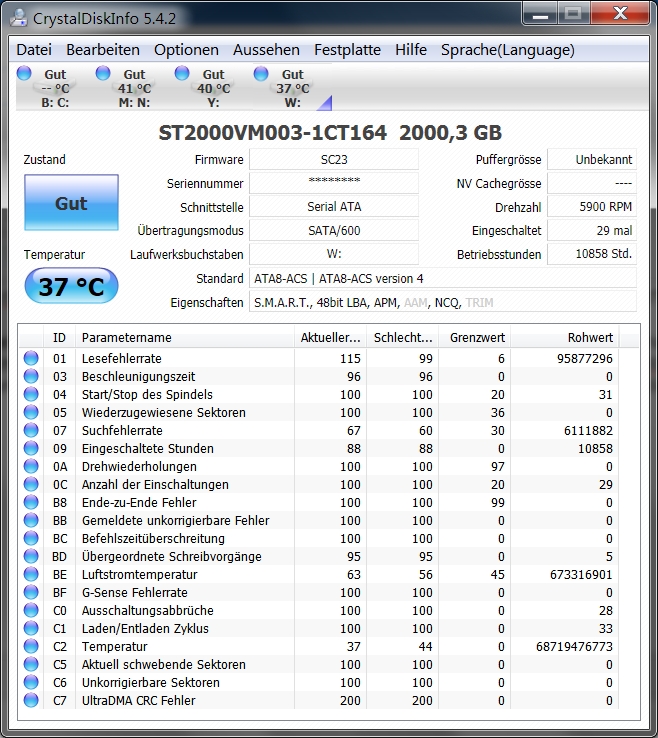Open the Sprache(Language) menu

point(508,50)
